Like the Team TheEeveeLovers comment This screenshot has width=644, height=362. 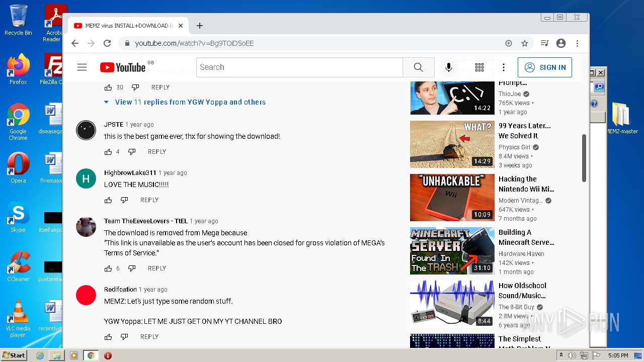(x=108, y=268)
